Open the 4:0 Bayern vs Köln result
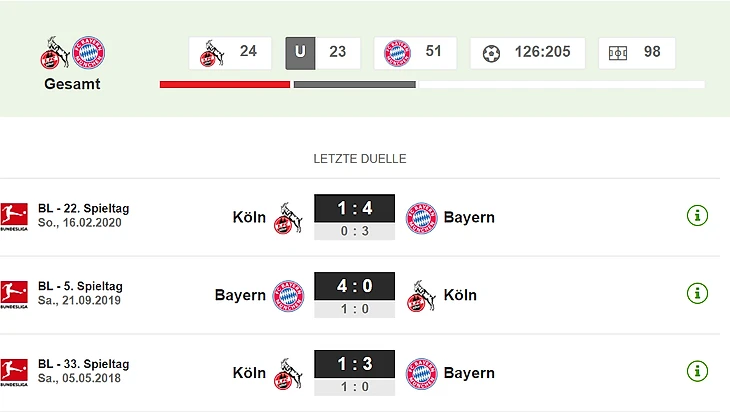730x412 pixels. 355,295
